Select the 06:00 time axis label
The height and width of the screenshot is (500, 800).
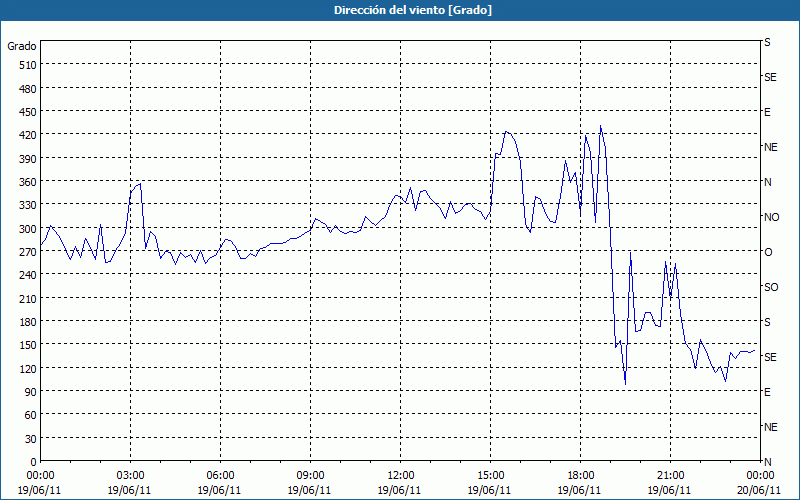pos(220,476)
